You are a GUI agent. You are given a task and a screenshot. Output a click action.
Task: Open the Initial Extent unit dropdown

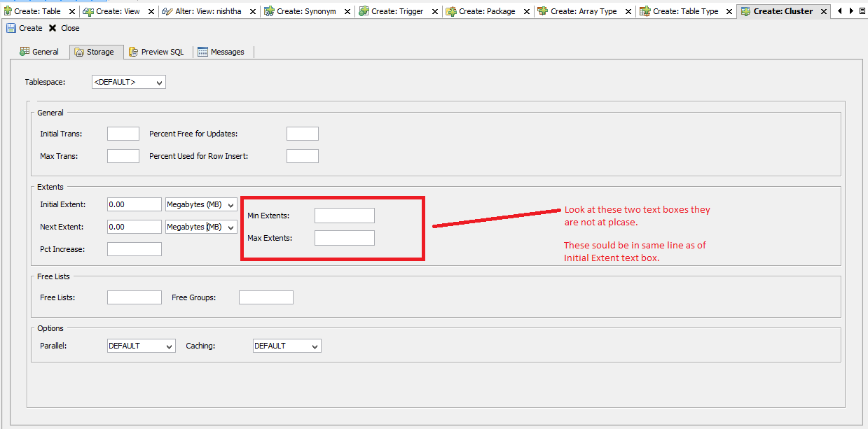(201, 204)
